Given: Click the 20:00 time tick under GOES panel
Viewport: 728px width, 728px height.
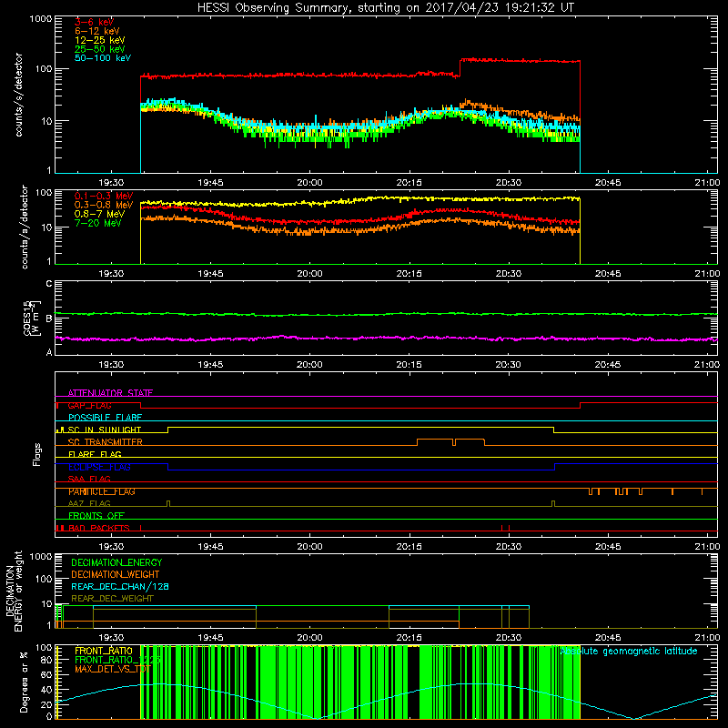Looking at the screenshot, I should (309, 365).
